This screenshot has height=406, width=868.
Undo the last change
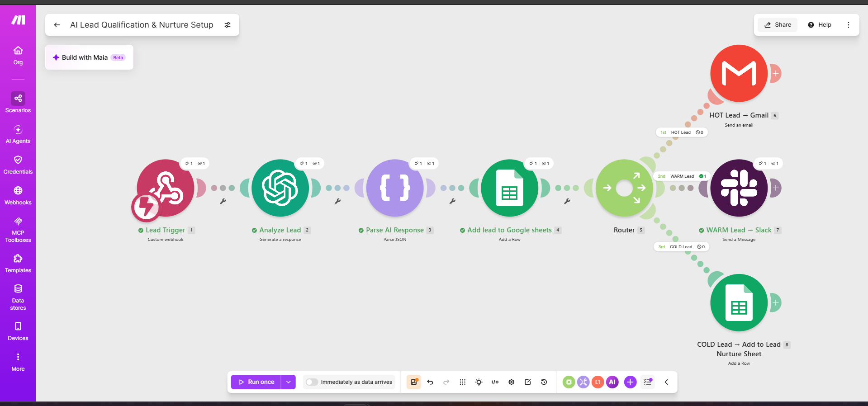(x=430, y=382)
